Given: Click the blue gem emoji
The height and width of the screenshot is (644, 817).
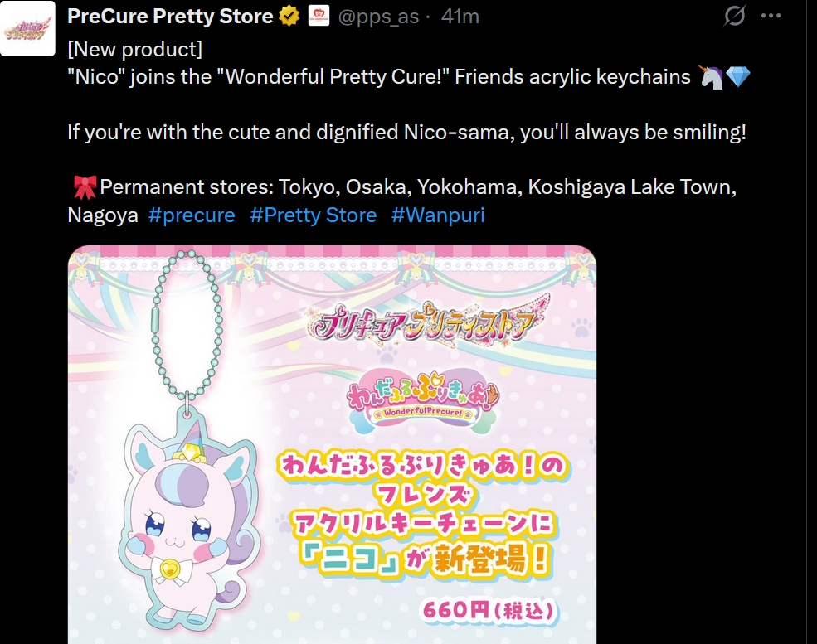Looking at the screenshot, I should click(x=738, y=77).
